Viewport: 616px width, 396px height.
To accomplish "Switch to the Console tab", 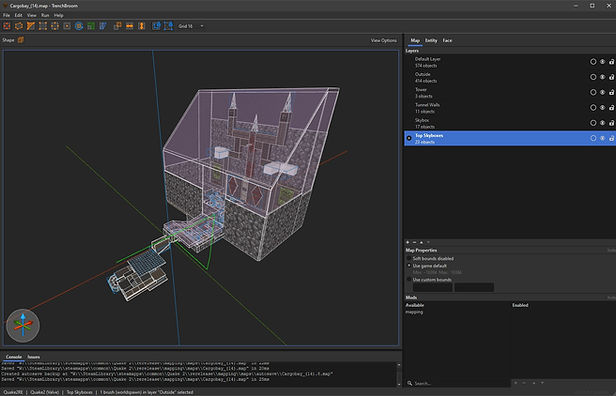I will 14,357.
